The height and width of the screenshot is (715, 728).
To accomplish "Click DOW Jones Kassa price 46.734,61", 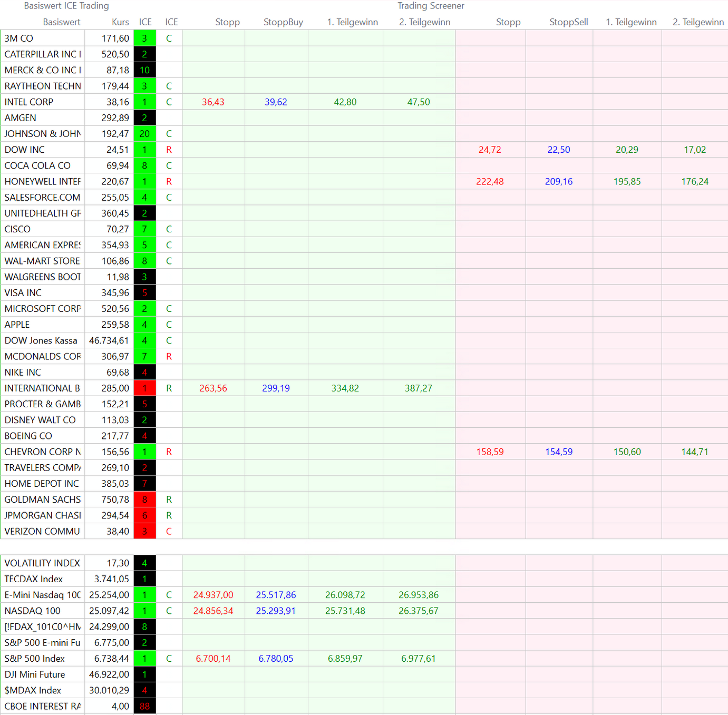I will tap(109, 341).
